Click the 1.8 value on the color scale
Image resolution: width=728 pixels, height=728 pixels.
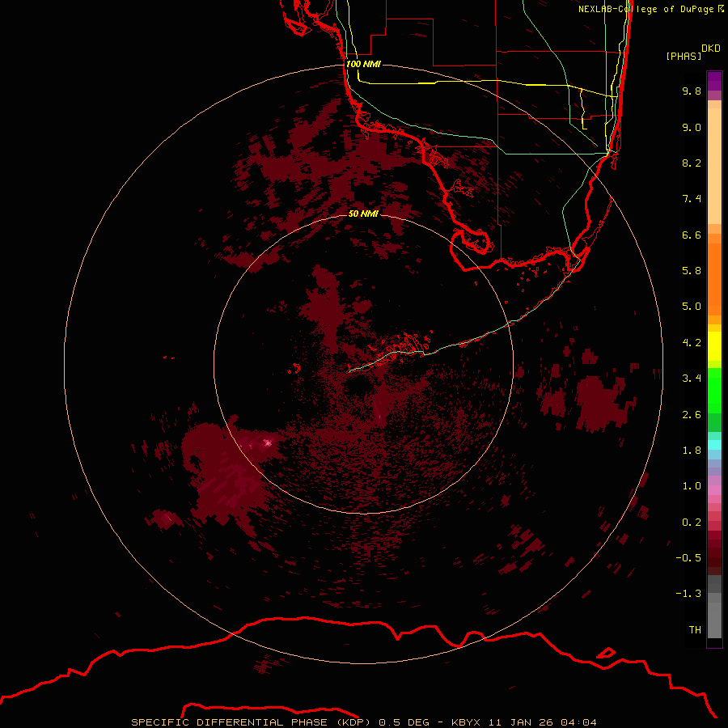[x=692, y=451]
